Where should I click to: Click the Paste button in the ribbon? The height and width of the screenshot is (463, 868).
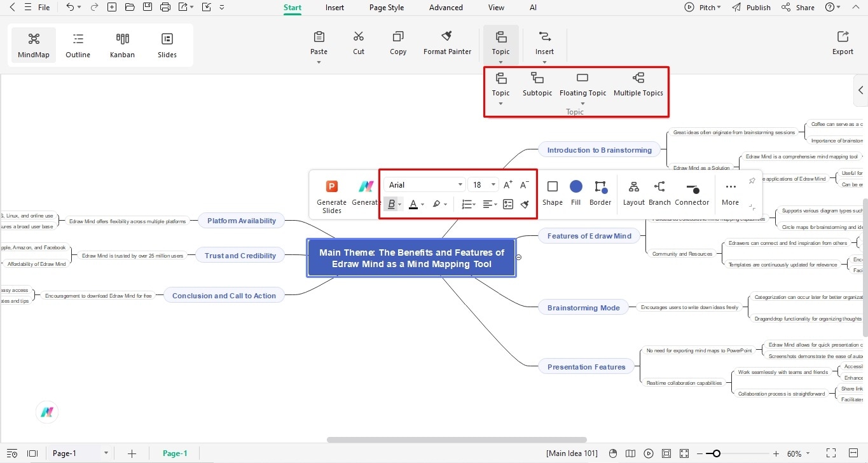click(319, 45)
